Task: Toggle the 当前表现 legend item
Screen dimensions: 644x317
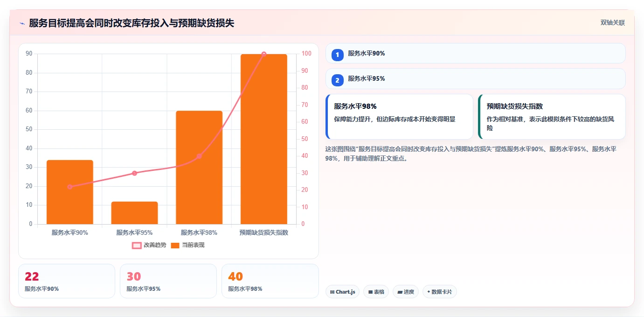Action: pyautogui.click(x=187, y=245)
